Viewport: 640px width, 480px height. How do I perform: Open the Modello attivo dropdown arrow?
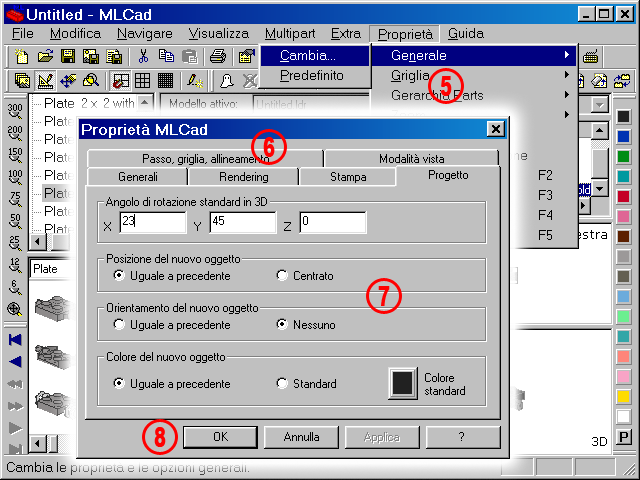pyautogui.click(x=600, y=105)
